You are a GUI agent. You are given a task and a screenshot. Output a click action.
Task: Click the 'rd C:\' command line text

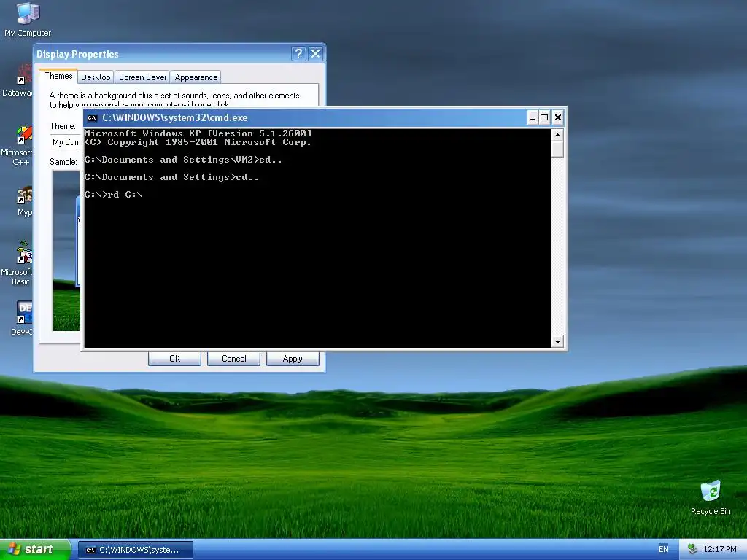coord(125,194)
